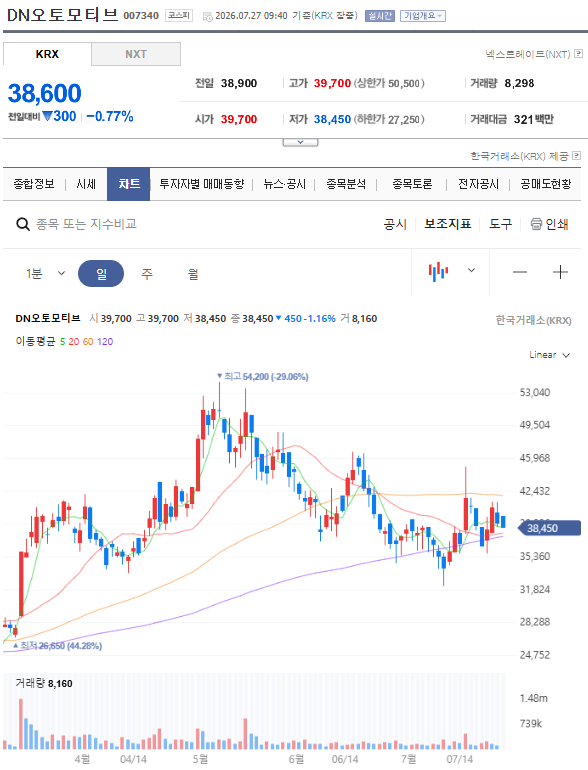The width and height of the screenshot is (588, 770).
Task: Open the 뉴스·공시 tab
Action: tap(284, 184)
